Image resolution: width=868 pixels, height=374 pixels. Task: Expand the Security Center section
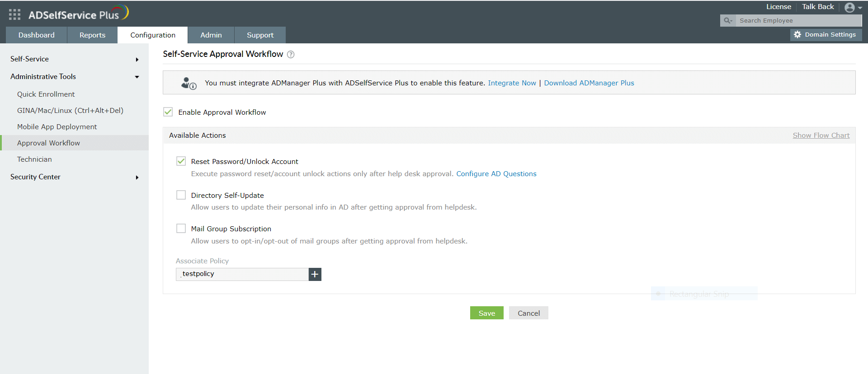137,177
